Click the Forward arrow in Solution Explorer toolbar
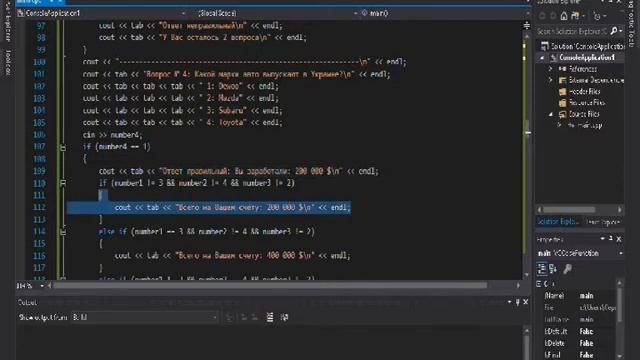 (x=553, y=16)
